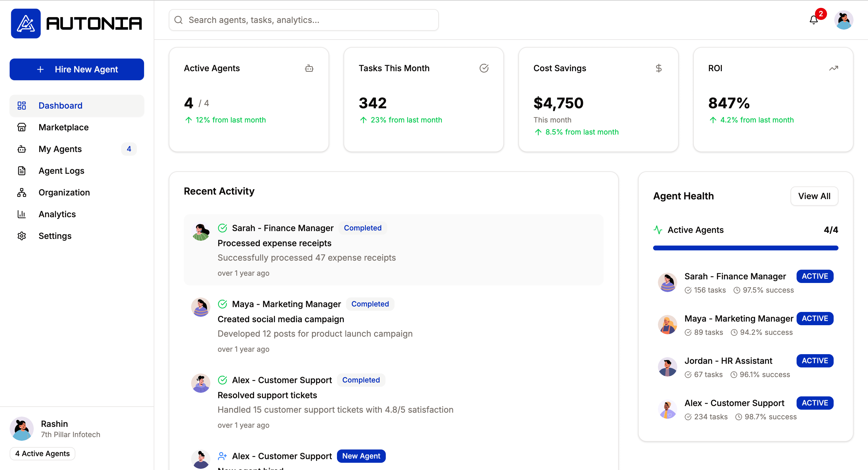
Task: Click the dollar icon in Cost Savings card
Action: click(659, 68)
